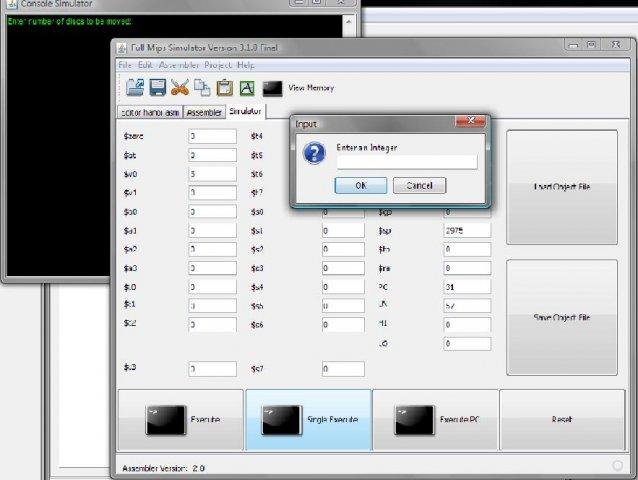The image size is (638, 480).
Task: Switch to the Editor hanoi.asm tab
Action: click(150, 112)
